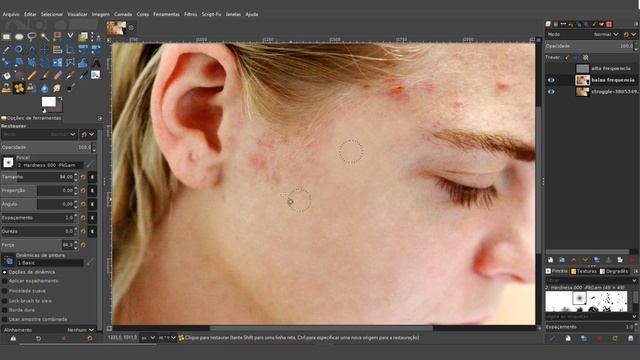Switch to the Texturas tab
This screenshot has height=360, width=640.
[x=584, y=271]
